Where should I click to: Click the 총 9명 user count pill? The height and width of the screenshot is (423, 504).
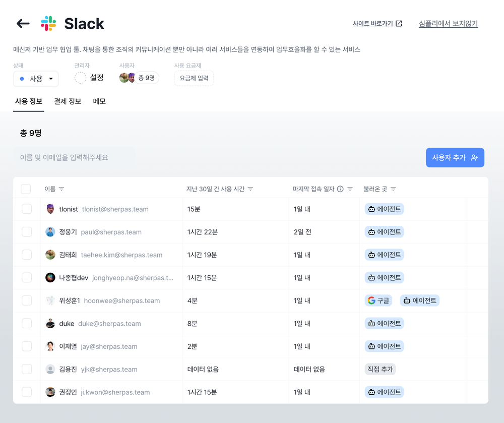tap(147, 78)
